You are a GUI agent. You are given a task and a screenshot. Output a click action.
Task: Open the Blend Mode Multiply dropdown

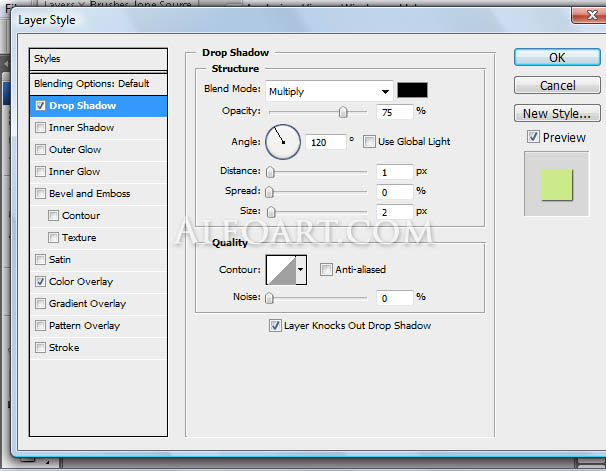point(329,92)
